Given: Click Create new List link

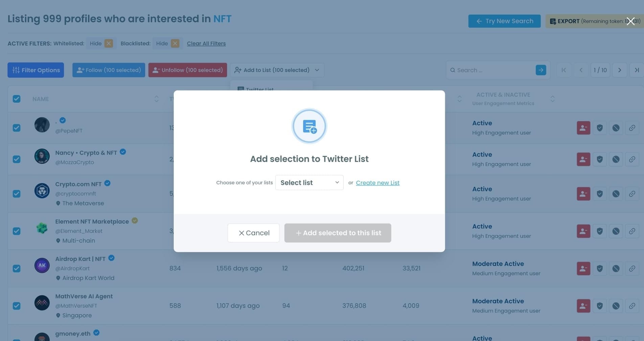Looking at the screenshot, I should click(377, 182).
